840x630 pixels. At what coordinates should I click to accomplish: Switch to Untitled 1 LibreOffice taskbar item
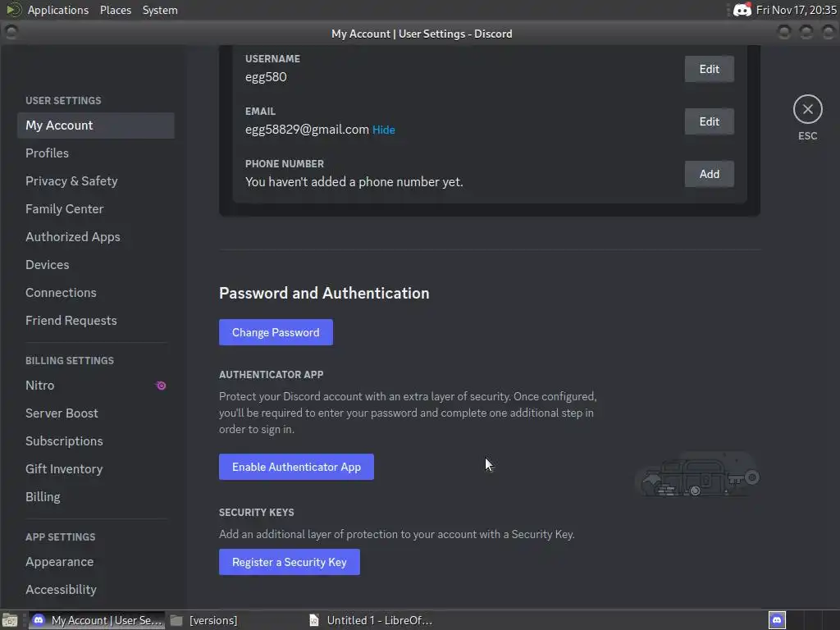pos(372,620)
